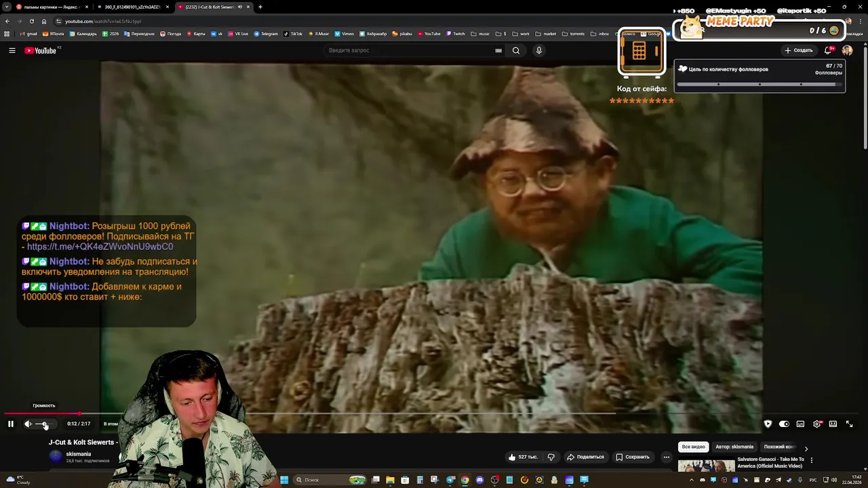This screenshot has height=488, width=868.
Task: Open the YouTube hamburger guide menu
Action: (x=12, y=50)
